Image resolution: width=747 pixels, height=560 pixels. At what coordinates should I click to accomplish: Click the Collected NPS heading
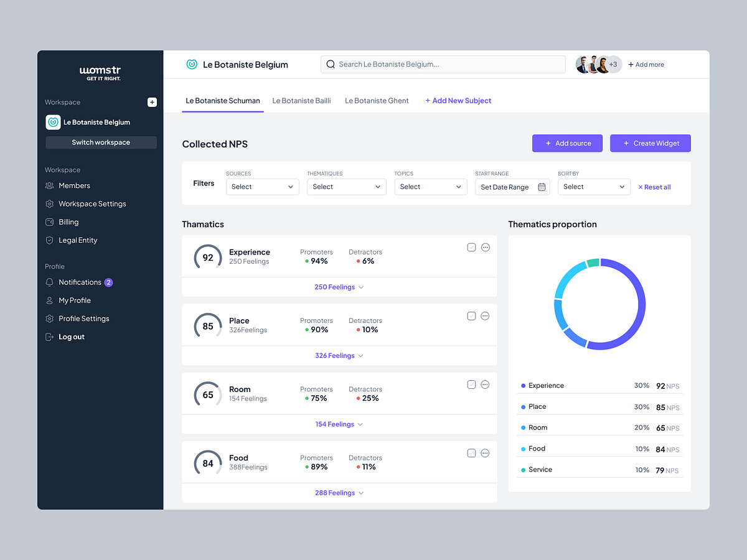click(x=215, y=144)
